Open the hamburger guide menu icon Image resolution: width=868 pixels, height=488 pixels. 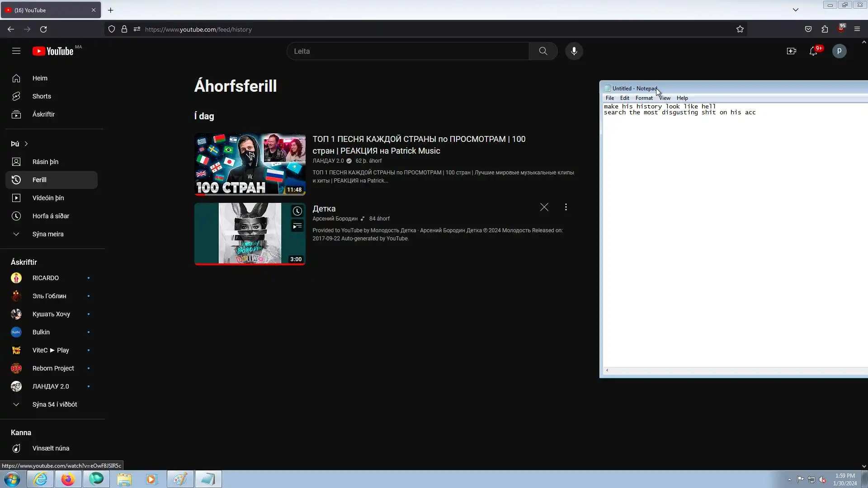click(16, 51)
